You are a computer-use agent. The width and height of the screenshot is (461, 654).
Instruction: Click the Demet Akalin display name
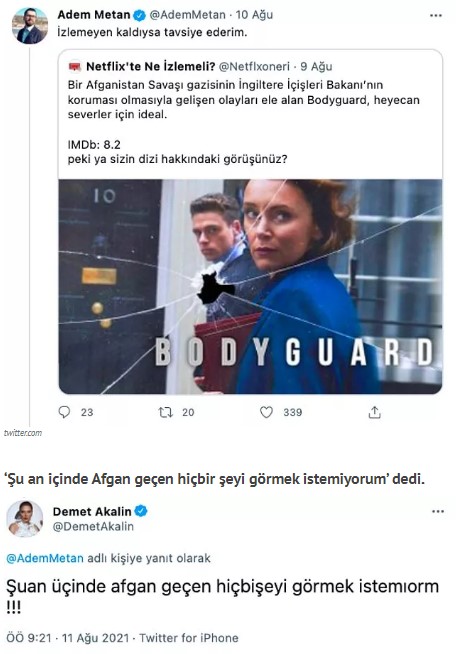92,511
